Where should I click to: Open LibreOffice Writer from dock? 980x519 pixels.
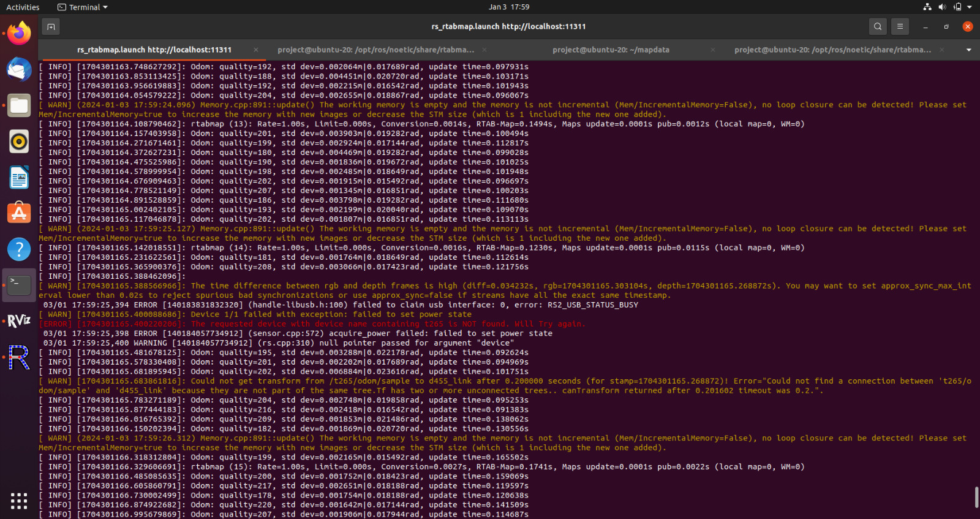pyautogui.click(x=19, y=178)
